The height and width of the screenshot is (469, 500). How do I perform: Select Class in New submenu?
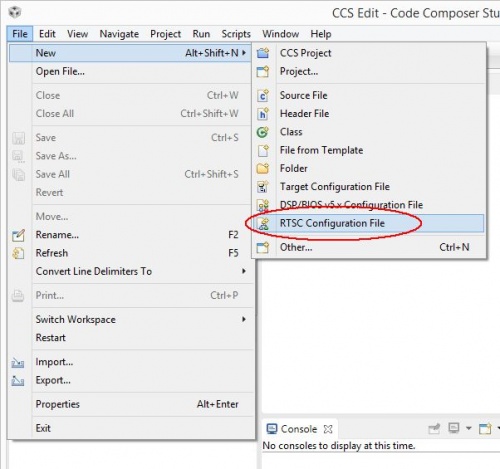369,132
